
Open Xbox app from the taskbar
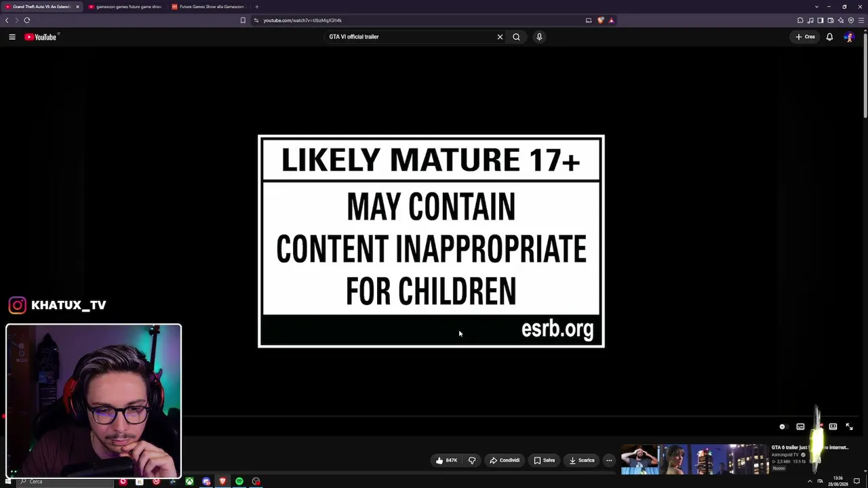pyautogui.click(x=189, y=482)
